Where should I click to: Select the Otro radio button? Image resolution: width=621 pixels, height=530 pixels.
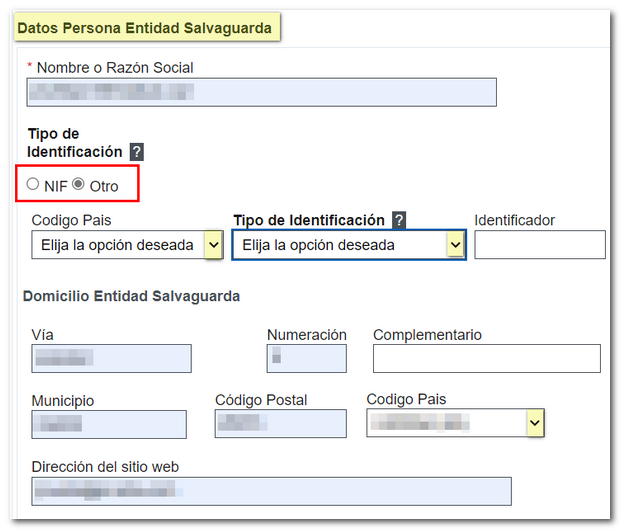click(79, 184)
